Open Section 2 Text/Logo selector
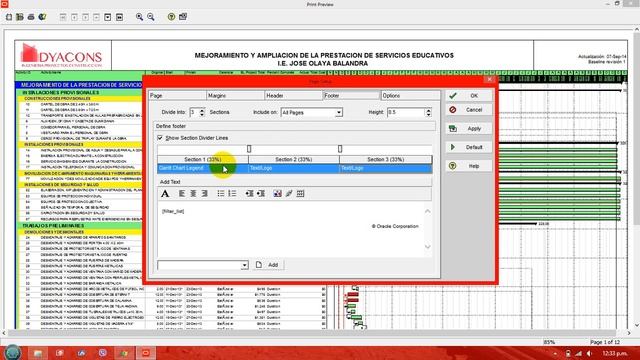 pos(294,168)
